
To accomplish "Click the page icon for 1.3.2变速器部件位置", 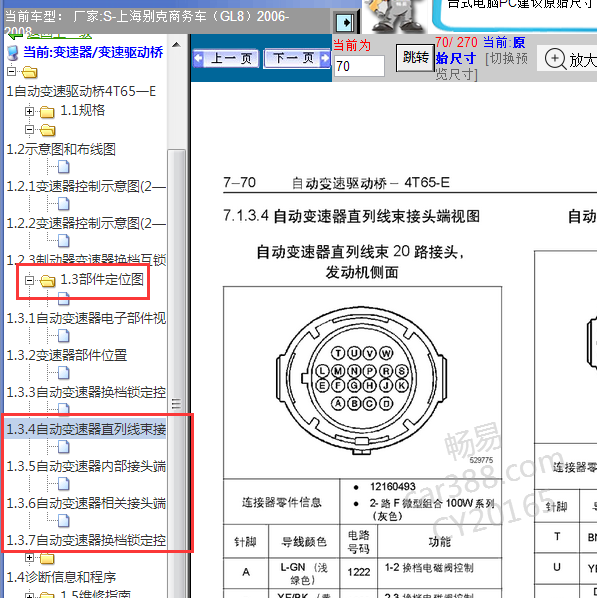I will [64, 336].
